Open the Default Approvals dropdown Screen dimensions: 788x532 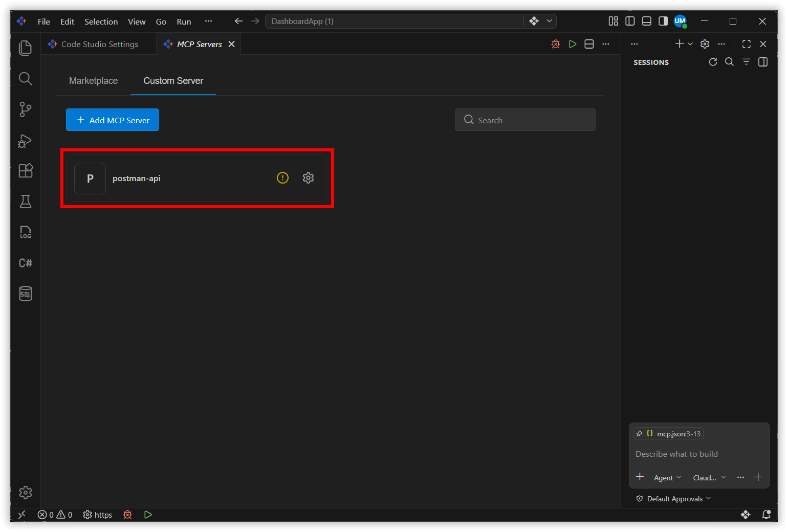[x=673, y=499]
